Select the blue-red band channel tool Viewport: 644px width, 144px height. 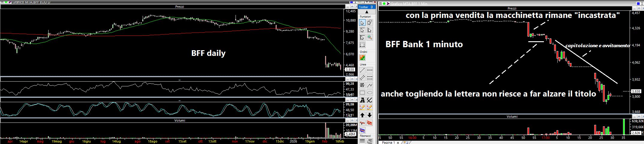[362, 130]
